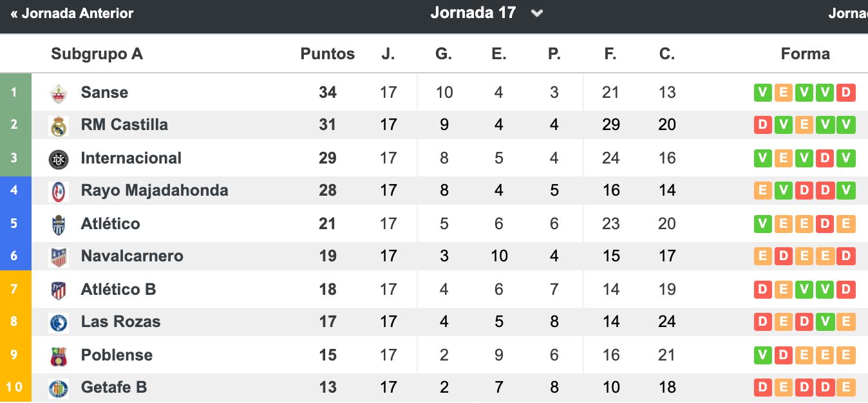This screenshot has height=403, width=868.
Task: Go to Jornada Anterior
Action: (x=72, y=14)
